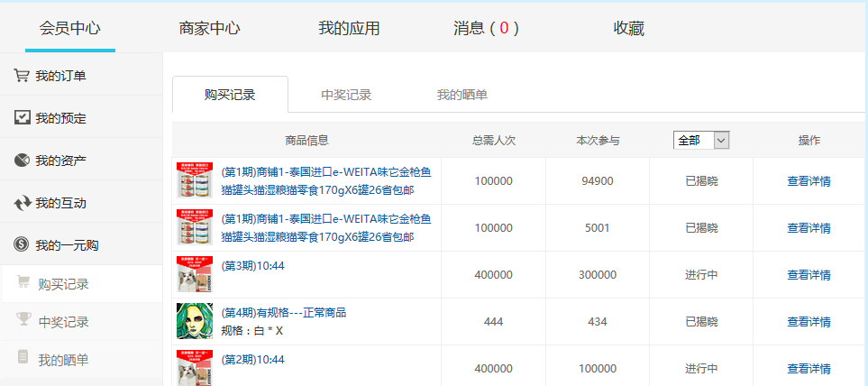Click the trophy icon beside sidebar 中奖记录
Image resolution: width=868 pixels, height=386 pixels.
point(23,321)
